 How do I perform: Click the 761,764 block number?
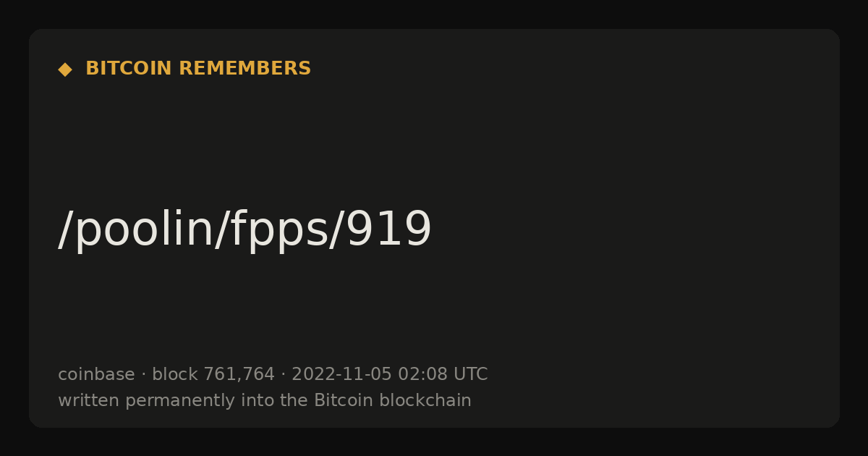tap(239, 374)
